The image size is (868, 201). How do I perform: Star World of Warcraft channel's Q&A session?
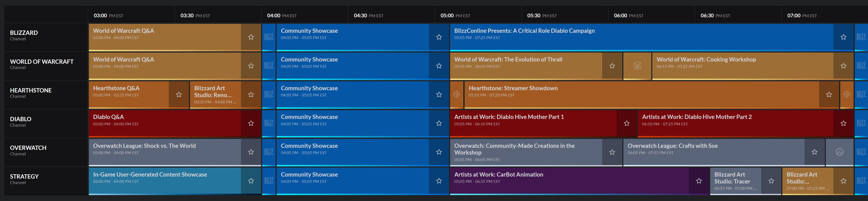(x=251, y=66)
